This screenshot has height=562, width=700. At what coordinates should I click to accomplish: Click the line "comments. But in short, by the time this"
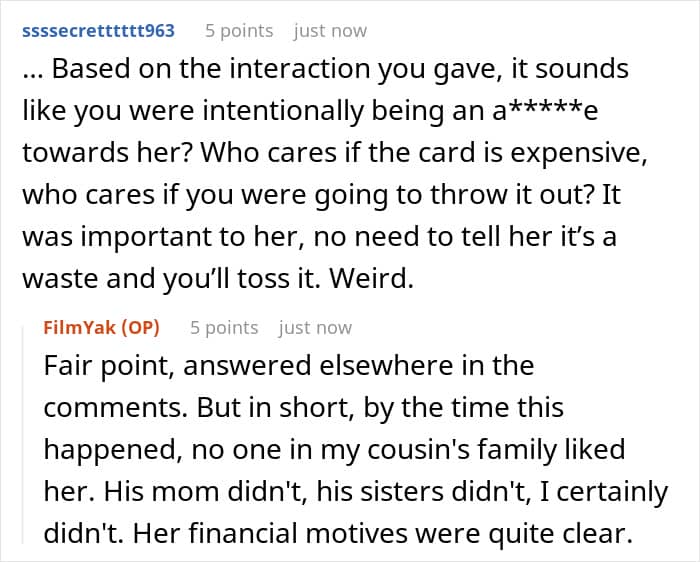click(303, 408)
